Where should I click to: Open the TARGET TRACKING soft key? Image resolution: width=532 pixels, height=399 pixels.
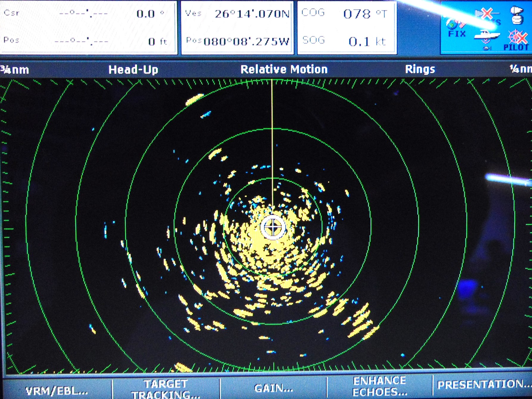click(x=166, y=389)
